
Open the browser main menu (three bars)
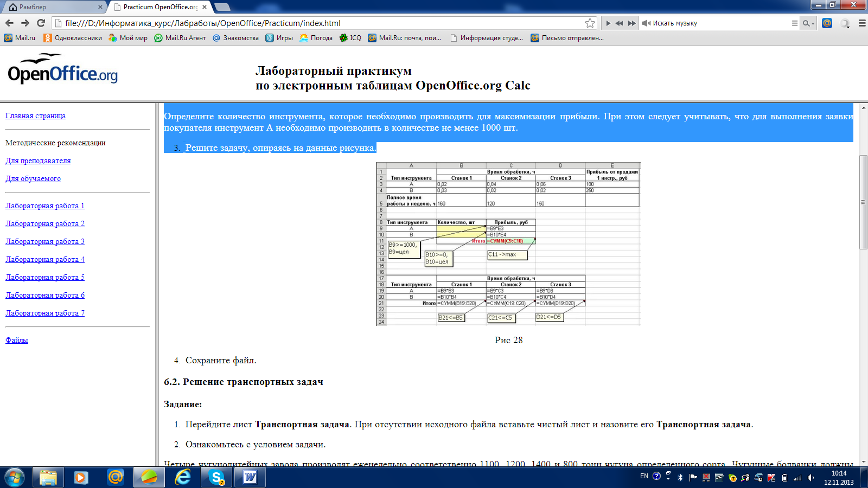tap(862, 23)
